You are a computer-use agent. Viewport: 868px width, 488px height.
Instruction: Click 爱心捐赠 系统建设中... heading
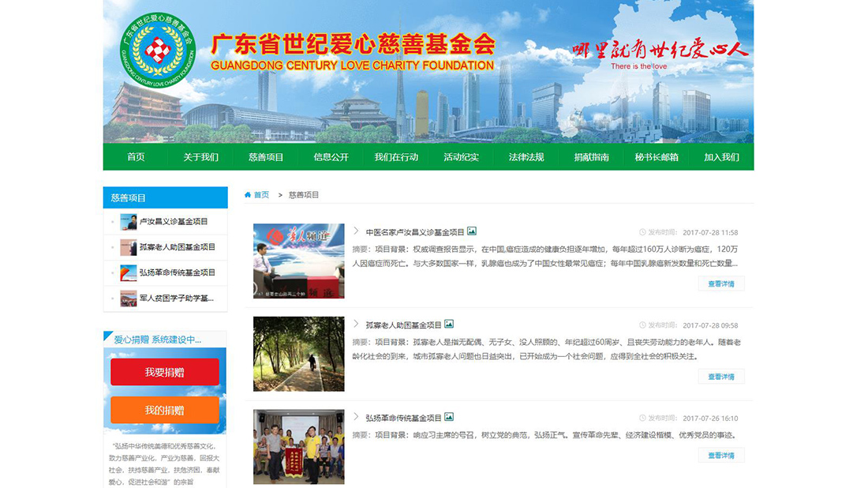(x=158, y=340)
